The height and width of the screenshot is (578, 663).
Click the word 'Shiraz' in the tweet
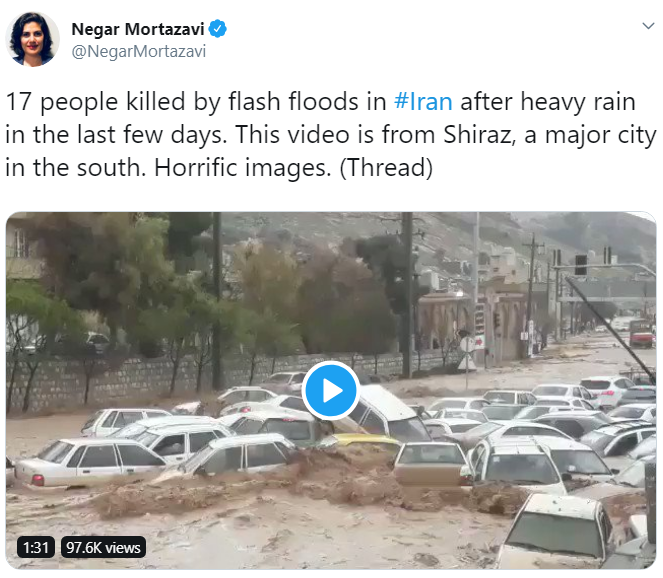click(479, 135)
